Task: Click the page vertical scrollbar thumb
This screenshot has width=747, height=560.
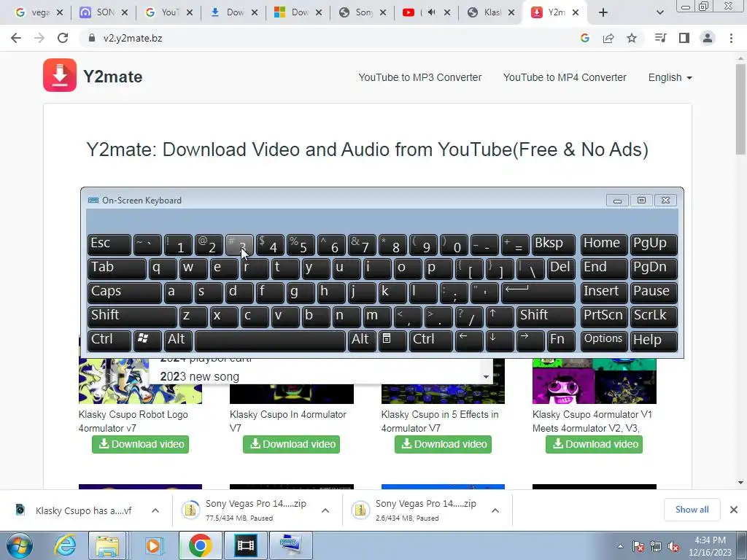Action: click(x=740, y=108)
